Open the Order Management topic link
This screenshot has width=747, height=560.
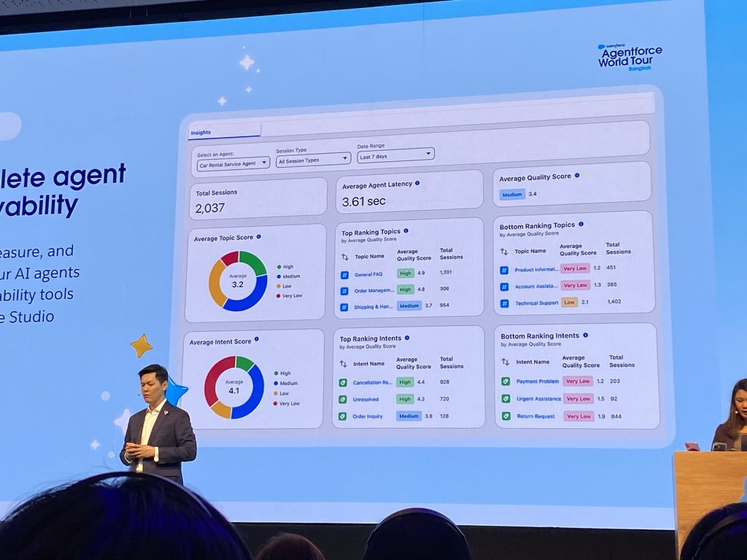(373, 291)
